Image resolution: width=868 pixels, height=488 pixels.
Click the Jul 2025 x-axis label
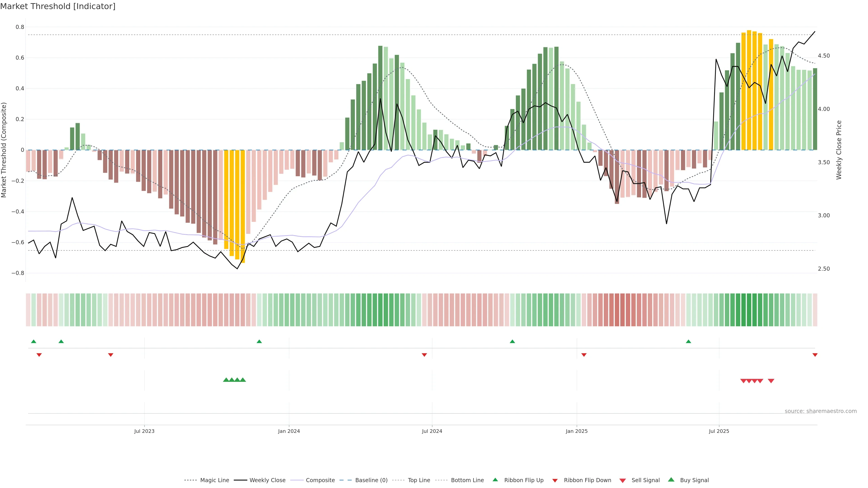719,431
